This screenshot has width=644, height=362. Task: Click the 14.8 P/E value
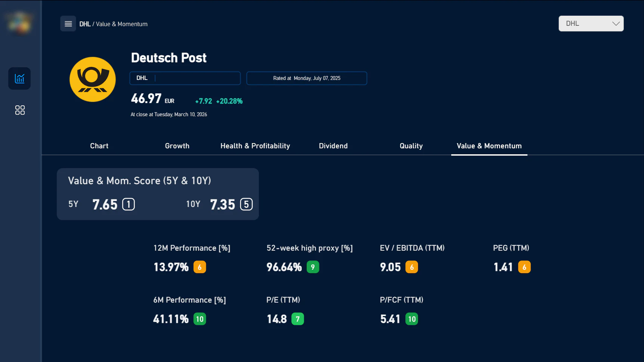point(277,319)
